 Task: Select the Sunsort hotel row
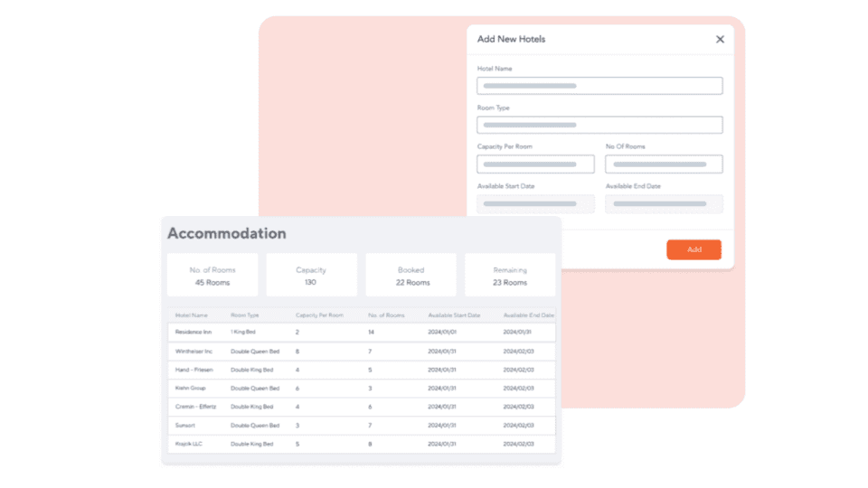point(362,426)
